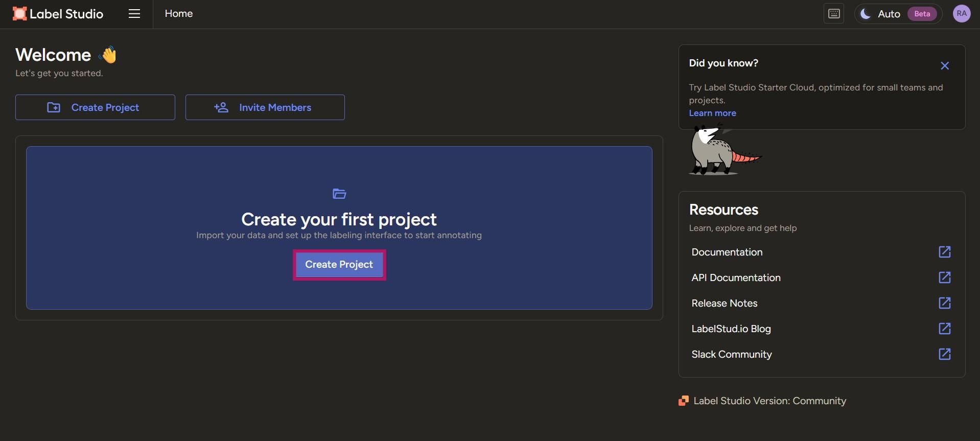Click the filled Create Project button in the card
Image resolution: width=980 pixels, height=441 pixels.
pos(339,265)
